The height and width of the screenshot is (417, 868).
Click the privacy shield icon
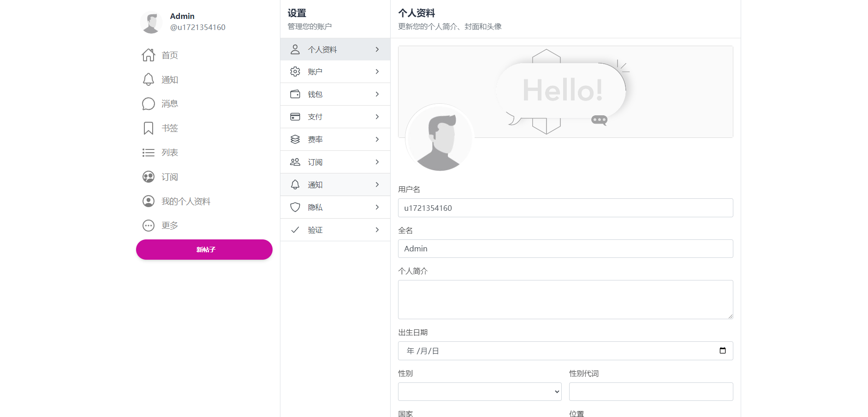click(x=295, y=207)
